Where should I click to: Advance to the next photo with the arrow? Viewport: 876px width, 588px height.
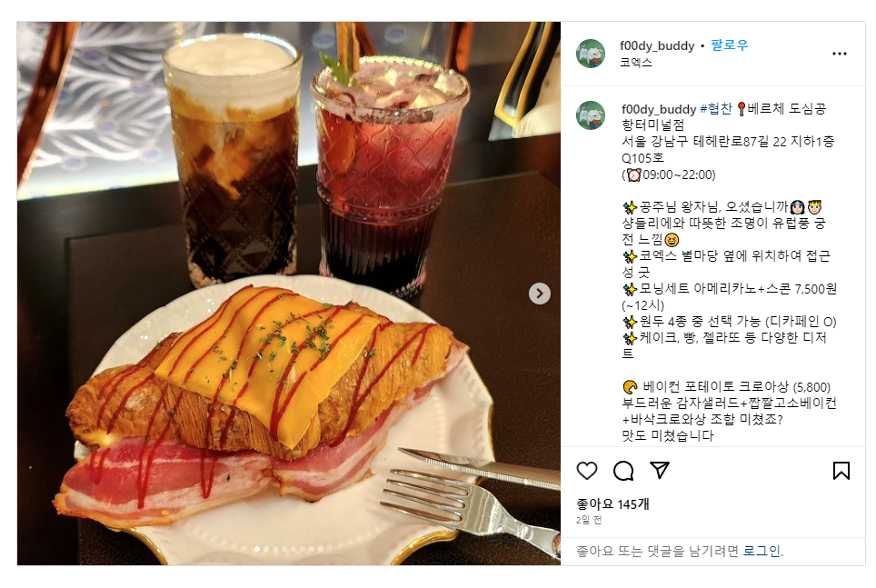coord(540,294)
